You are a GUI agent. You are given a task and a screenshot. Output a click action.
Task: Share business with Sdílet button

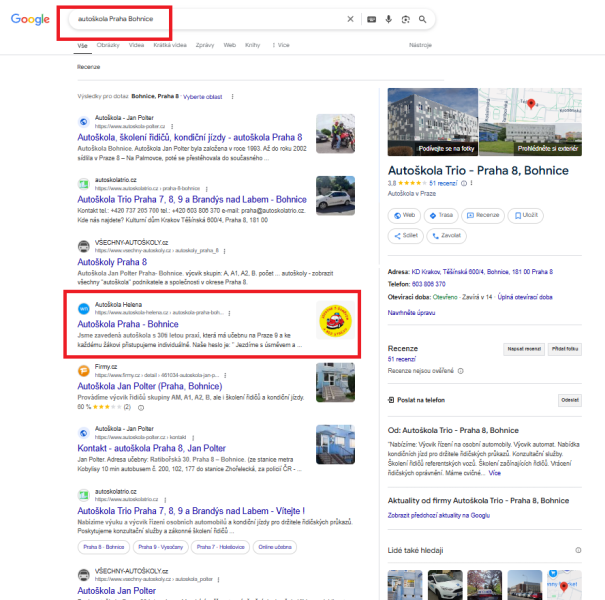coord(406,236)
